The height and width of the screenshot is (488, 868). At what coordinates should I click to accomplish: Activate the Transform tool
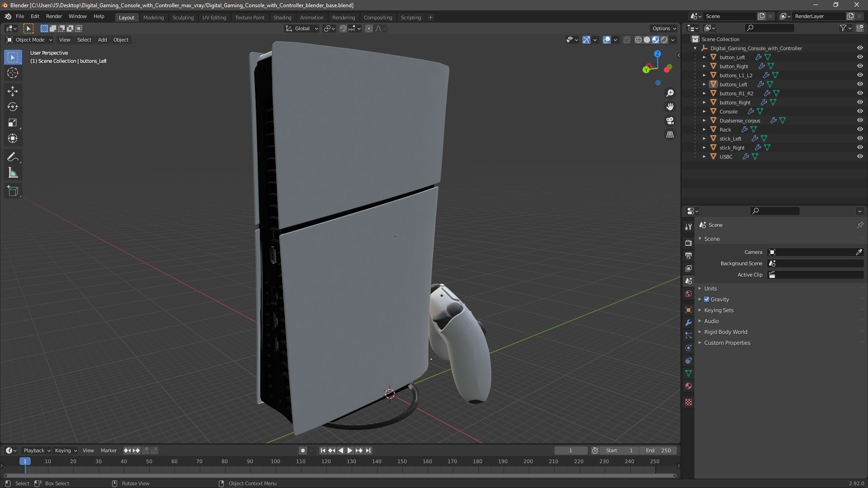[13, 139]
